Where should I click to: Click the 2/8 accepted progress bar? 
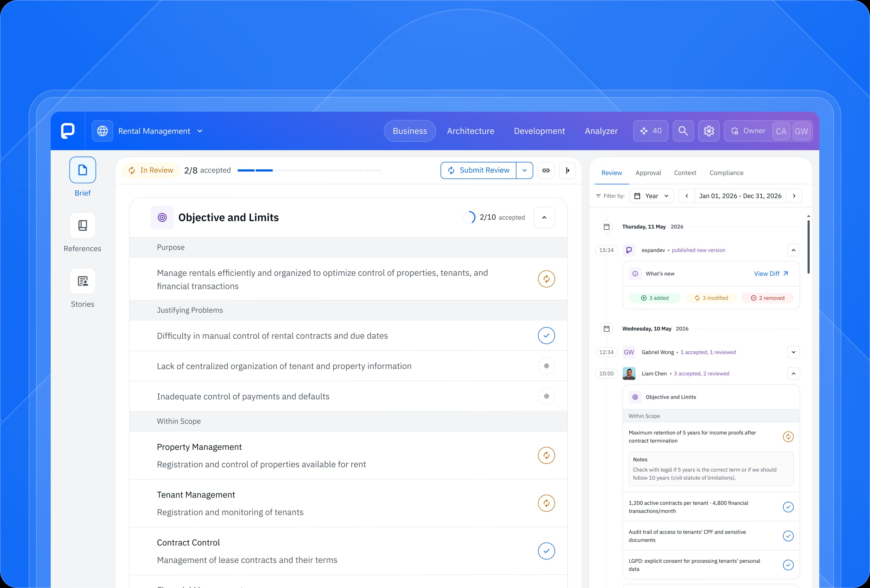tap(310, 171)
